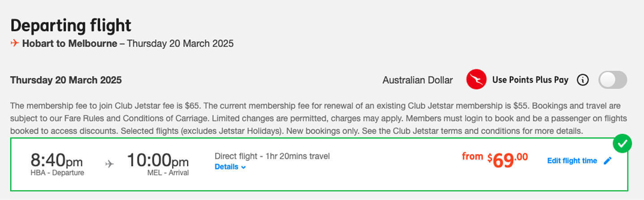Click the Direct flight 1hr 20mins travel text

(272, 156)
